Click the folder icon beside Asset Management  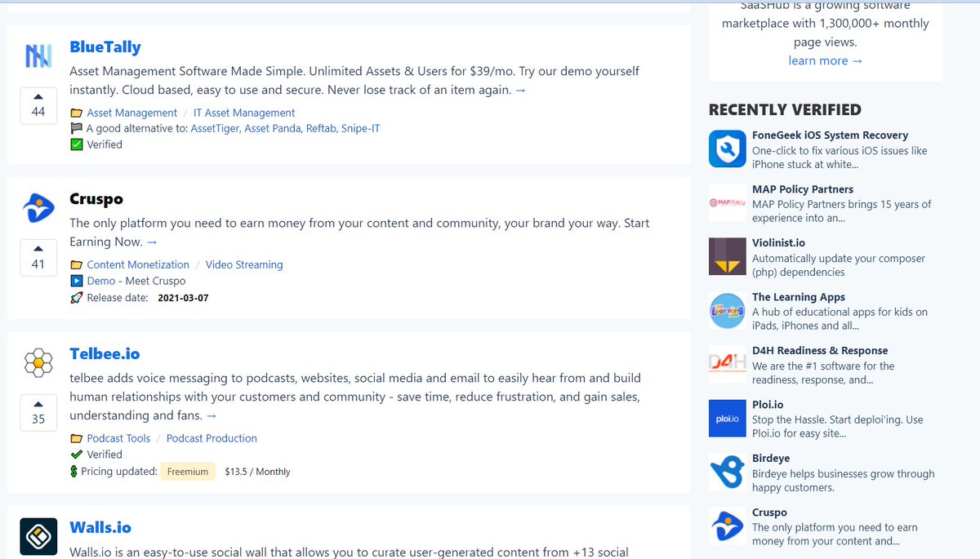click(x=76, y=113)
